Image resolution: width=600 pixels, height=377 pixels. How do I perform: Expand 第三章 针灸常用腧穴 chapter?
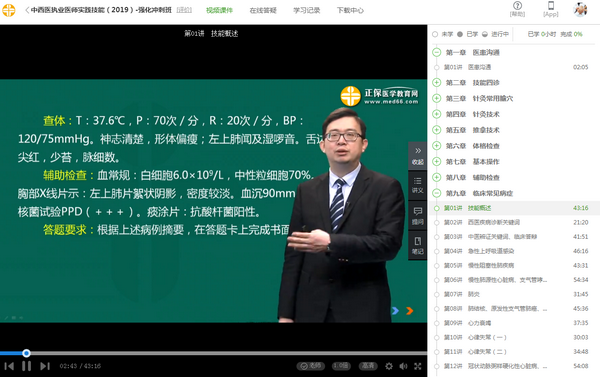pos(437,98)
